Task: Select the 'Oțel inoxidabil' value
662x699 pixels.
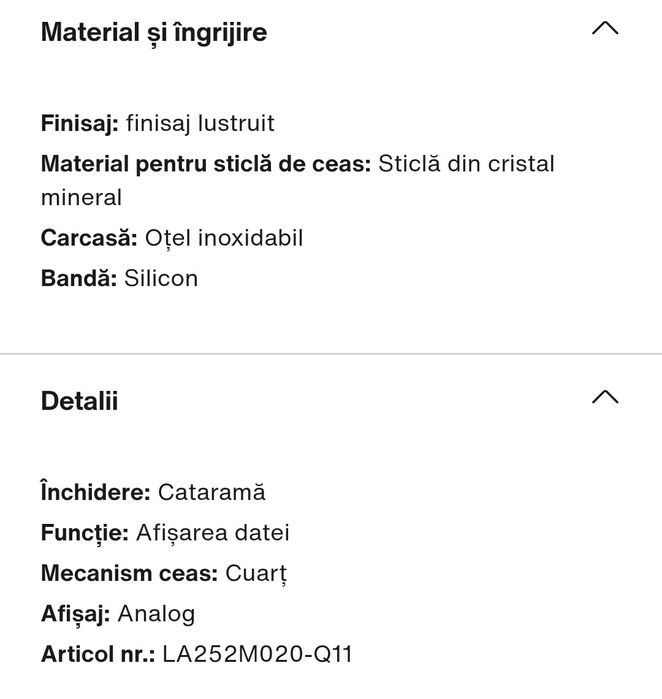Action: pos(224,238)
